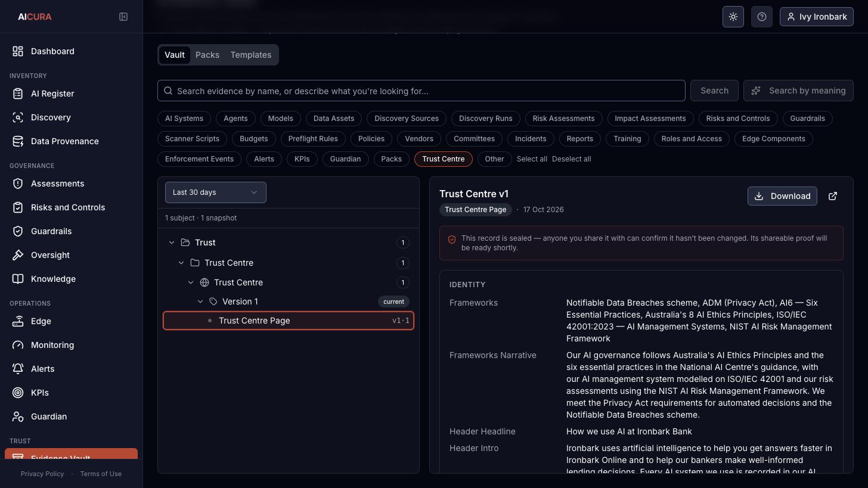Image resolution: width=868 pixels, height=488 pixels.
Task: Open the help question mark icon
Action: tap(762, 17)
